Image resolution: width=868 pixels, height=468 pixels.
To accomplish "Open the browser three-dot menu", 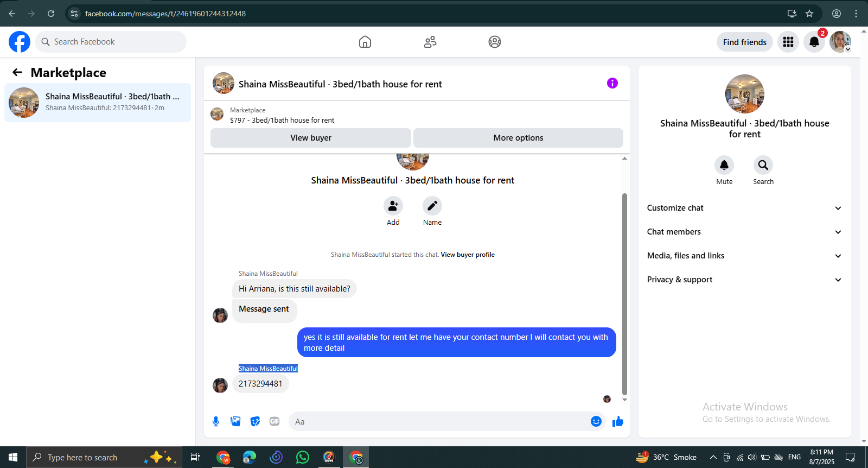I will click(856, 14).
